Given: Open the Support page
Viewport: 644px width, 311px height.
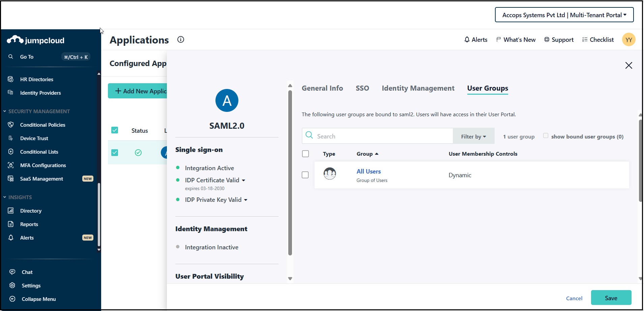Looking at the screenshot, I should (x=559, y=40).
